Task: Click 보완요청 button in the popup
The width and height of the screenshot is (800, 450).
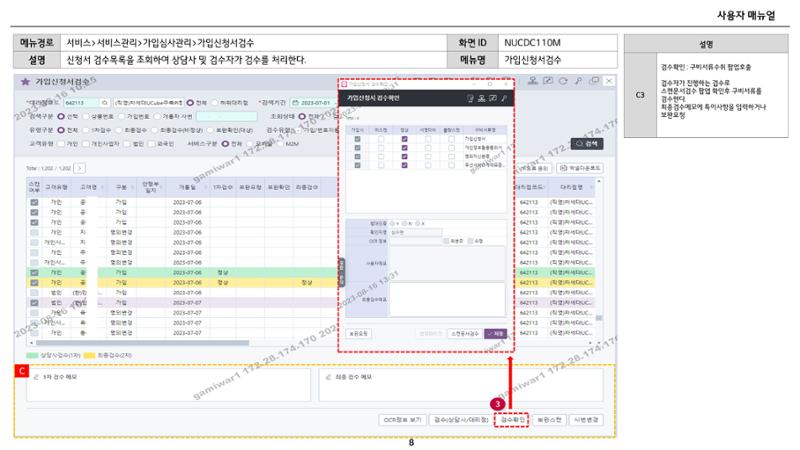Action: [358, 334]
